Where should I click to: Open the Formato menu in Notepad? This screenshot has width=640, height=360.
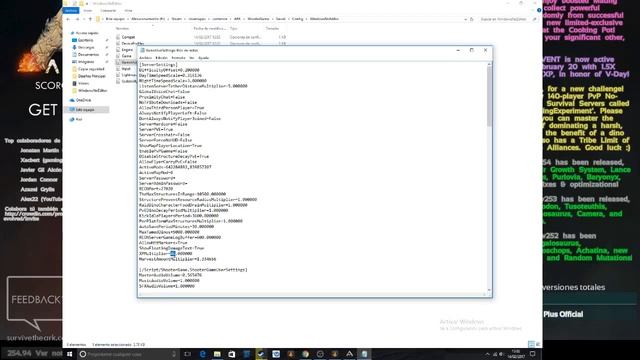tap(178, 58)
